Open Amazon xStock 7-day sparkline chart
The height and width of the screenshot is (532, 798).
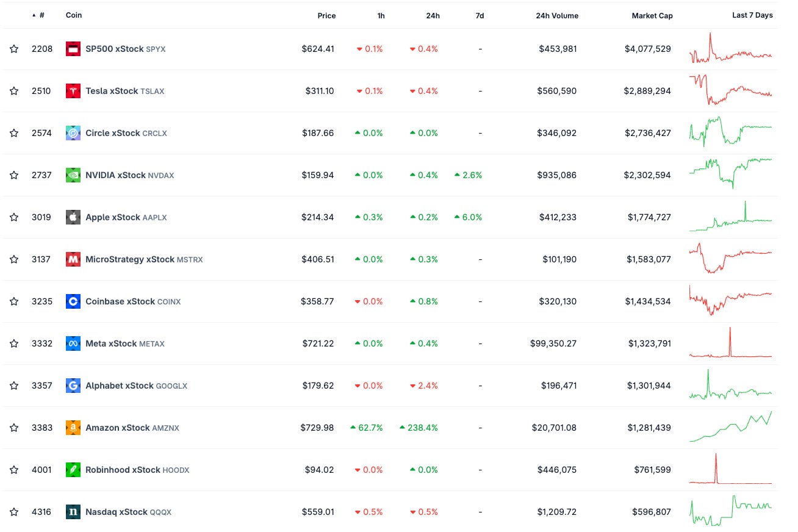point(731,426)
